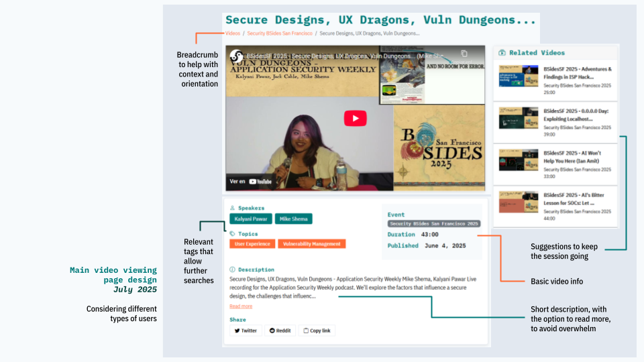Filter by User Experience topic tag
The image size is (644, 362).
(252, 244)
